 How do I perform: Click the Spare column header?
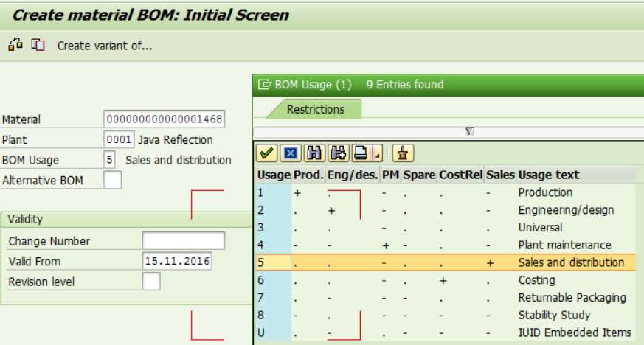[x=419, y=175]
